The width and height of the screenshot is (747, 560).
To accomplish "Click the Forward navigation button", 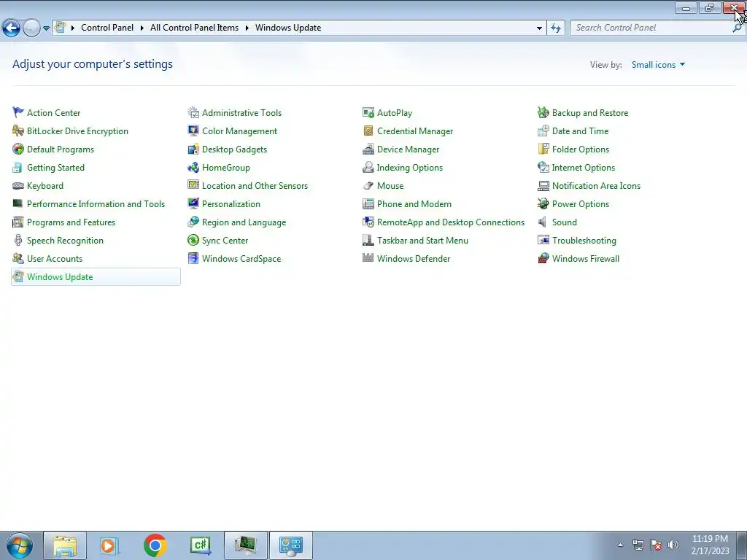I will click(x=31, y=28).
